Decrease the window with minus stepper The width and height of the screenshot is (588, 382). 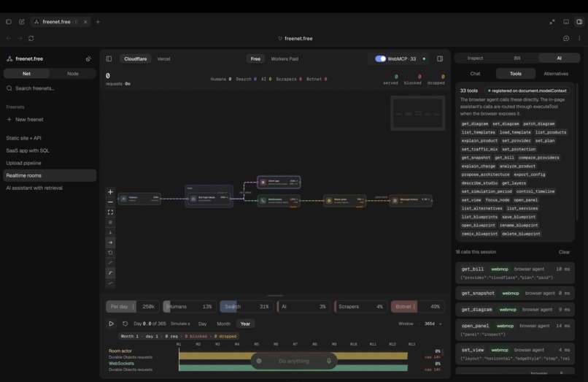[419, 324]
